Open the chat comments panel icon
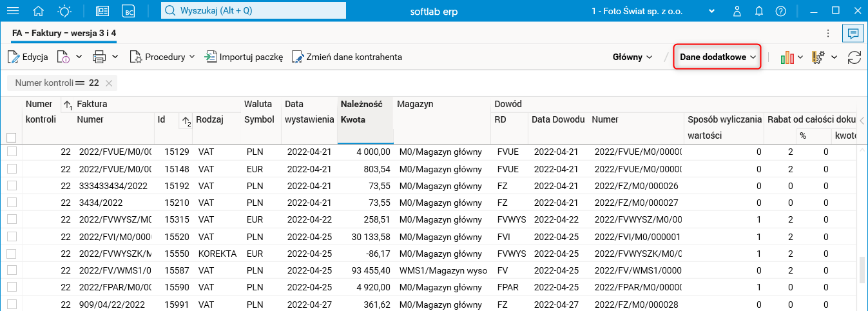The height and width of the screenshot is (311, 868). pyautogui.click(x=853, y=33)
